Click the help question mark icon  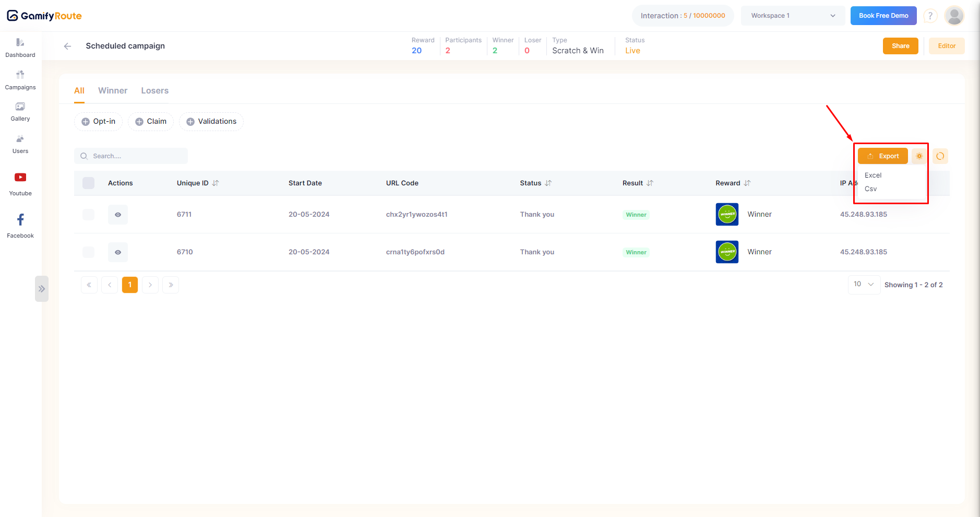pos(930,16)
